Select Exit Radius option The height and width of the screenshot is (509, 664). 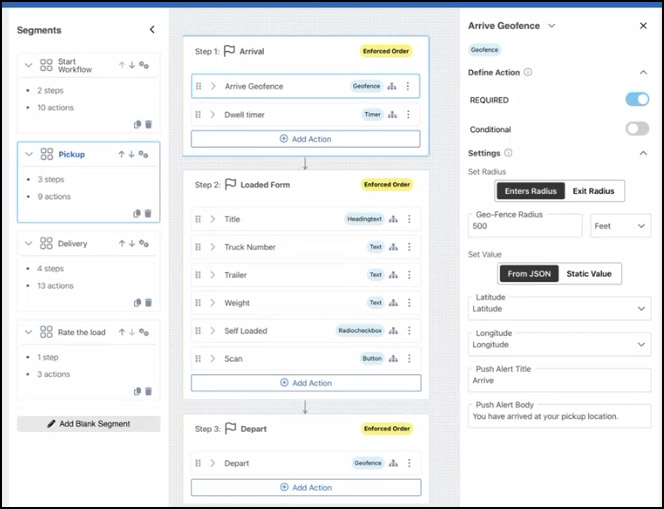point(594,191)
